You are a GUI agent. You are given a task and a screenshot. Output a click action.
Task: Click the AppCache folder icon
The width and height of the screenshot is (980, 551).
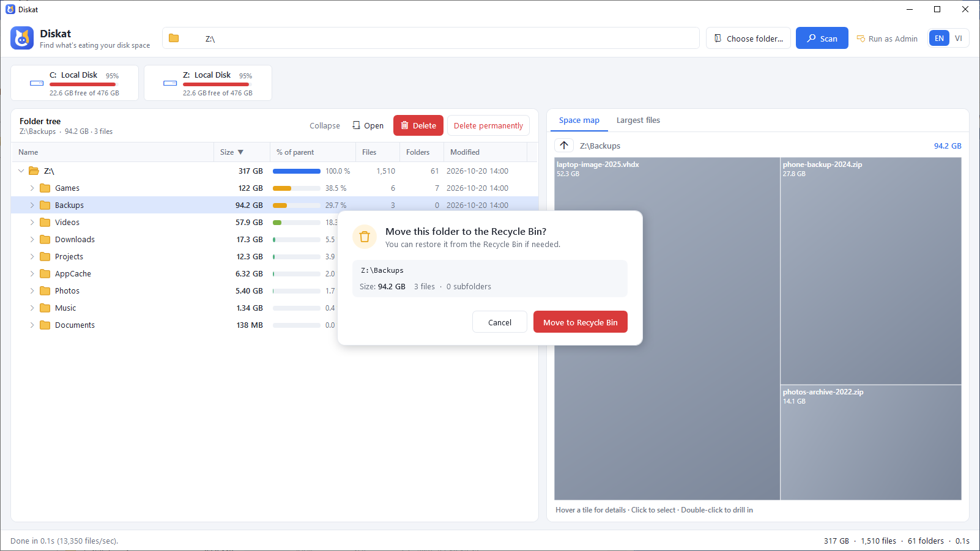45,273
